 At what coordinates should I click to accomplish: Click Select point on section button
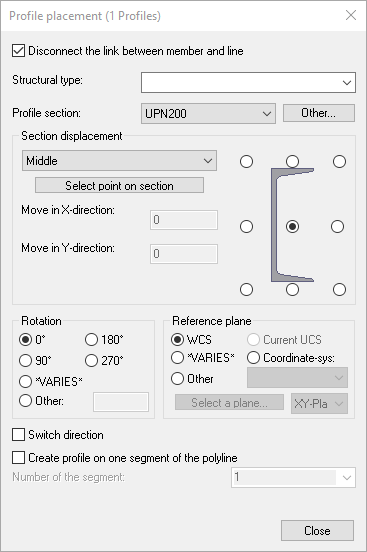[x=119, y=186]
